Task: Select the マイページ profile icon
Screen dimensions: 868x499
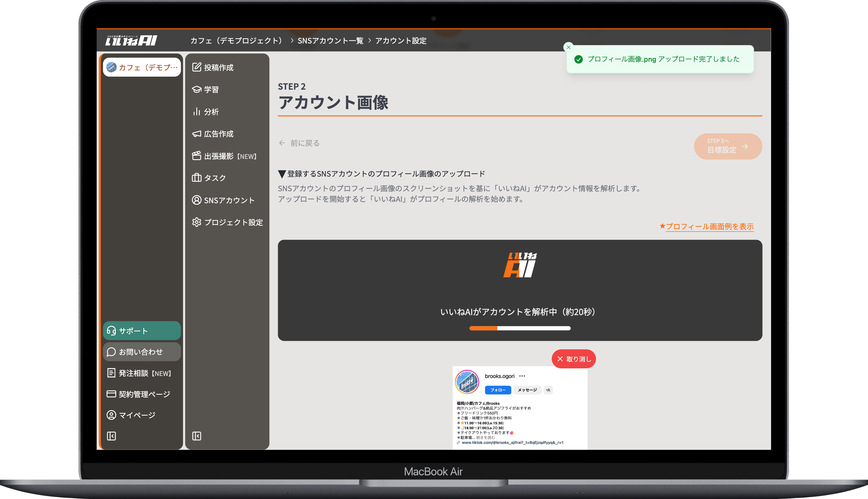Action: pos(111,415)
